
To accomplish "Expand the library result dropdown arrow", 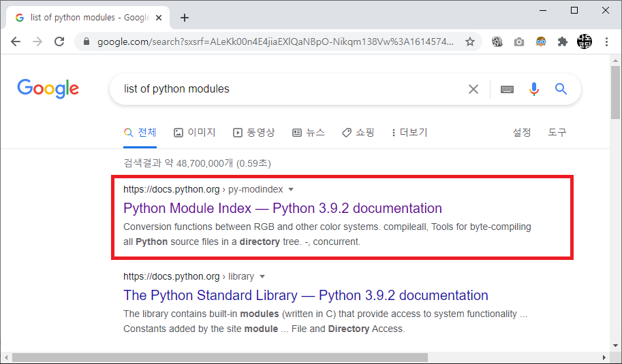I will pos(262,276).
